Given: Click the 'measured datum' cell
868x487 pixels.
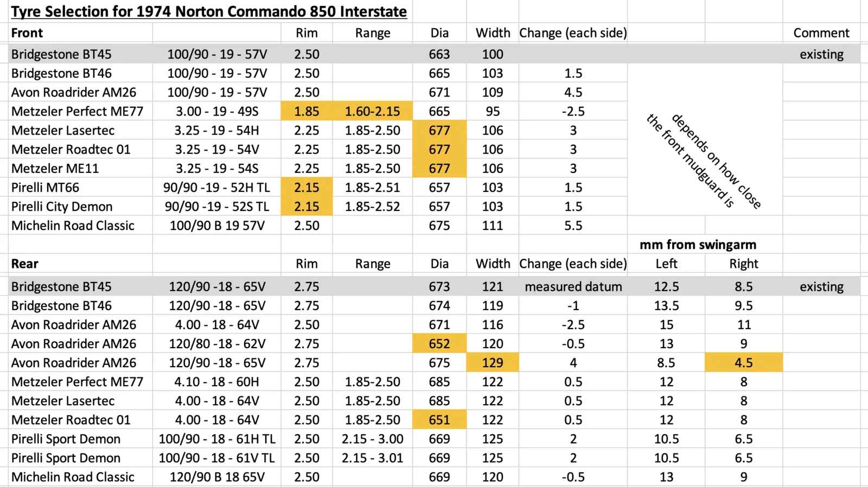Looking at the screenshot, I should [x=573, y=287].
